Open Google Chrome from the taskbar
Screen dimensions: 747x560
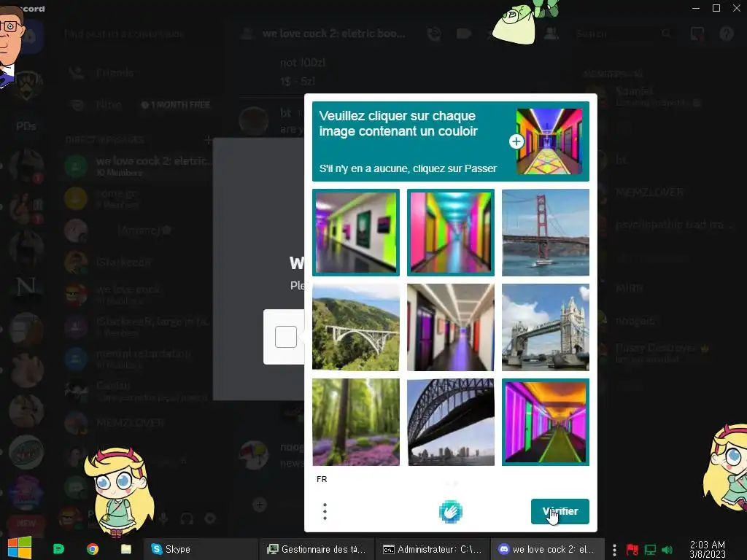click(x=93, y=549)
